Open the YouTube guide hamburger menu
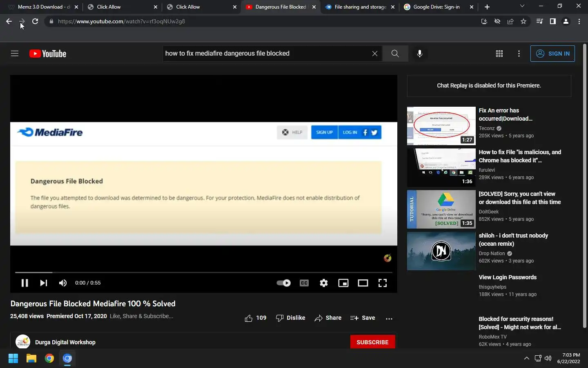This screenshot has height=368, width=588. pyautogui.click(x=15, y=54)
